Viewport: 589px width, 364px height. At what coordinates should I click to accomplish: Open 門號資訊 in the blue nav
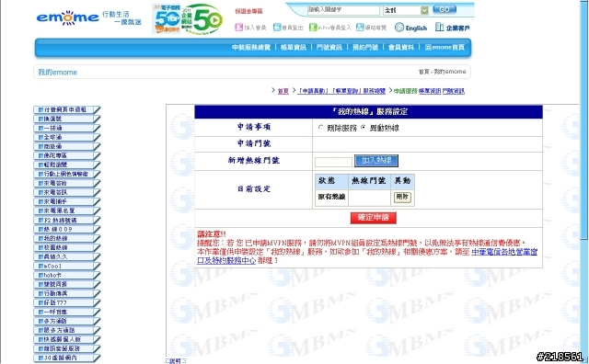[x=329, y=47]
